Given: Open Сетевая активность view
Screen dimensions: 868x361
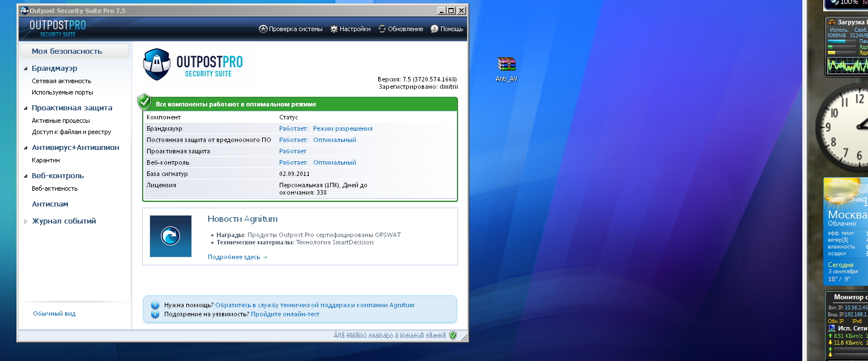Looking at the screenshot, I should pos(61,81).
